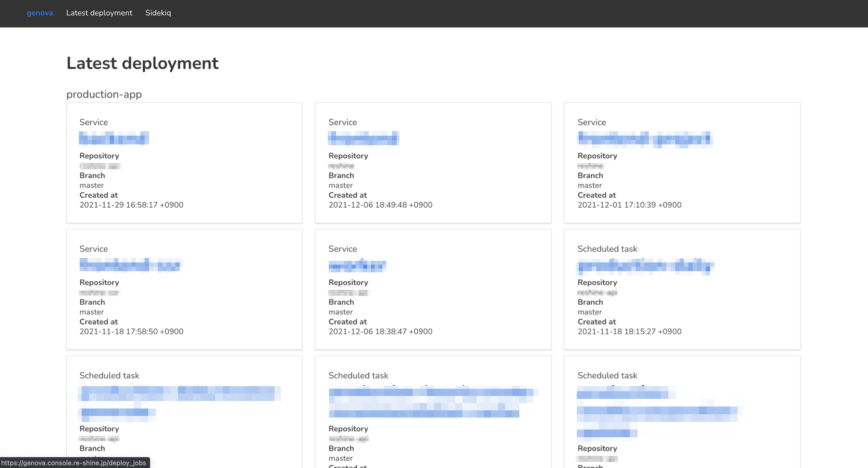Image resolution: width=868 pixels, height=468 pixels.
Task: Click timestamp "2021-11-29 16:58:17 +0900"
Action: point(131,205)
